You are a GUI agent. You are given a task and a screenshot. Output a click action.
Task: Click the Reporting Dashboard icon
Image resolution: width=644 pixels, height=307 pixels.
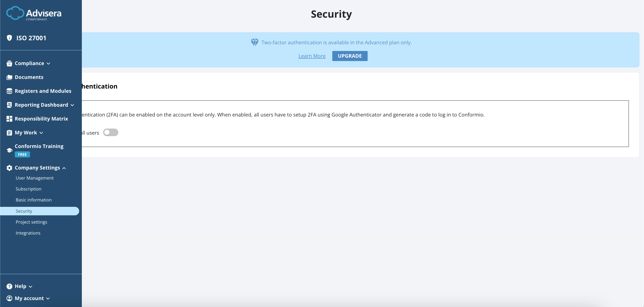coord(9,105)
